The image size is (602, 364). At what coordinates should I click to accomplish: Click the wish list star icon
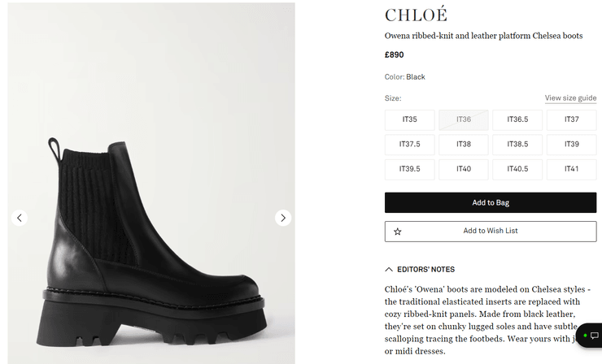pyautogui.click(x=398, y=232)
